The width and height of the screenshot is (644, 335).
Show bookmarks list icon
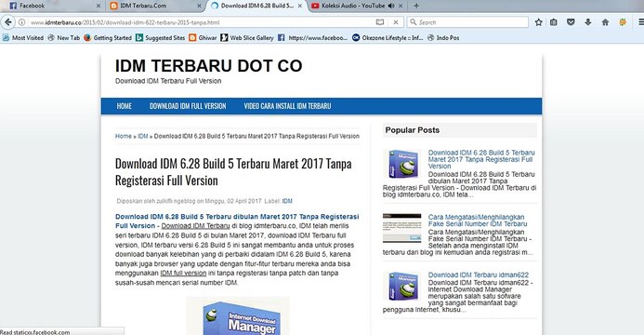coord(554,22)
